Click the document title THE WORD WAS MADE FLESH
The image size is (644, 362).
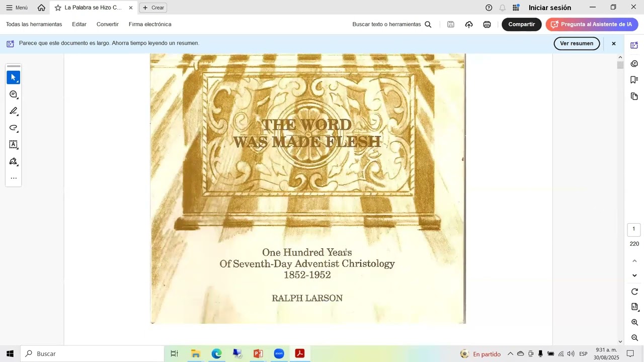[x=307, y=133]
